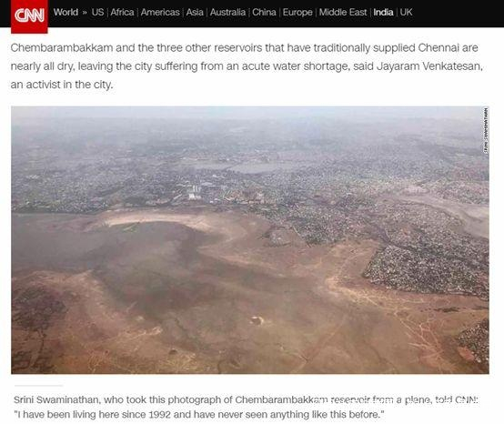Click the Srini Swaminathan photo caption

pos(247,407)
